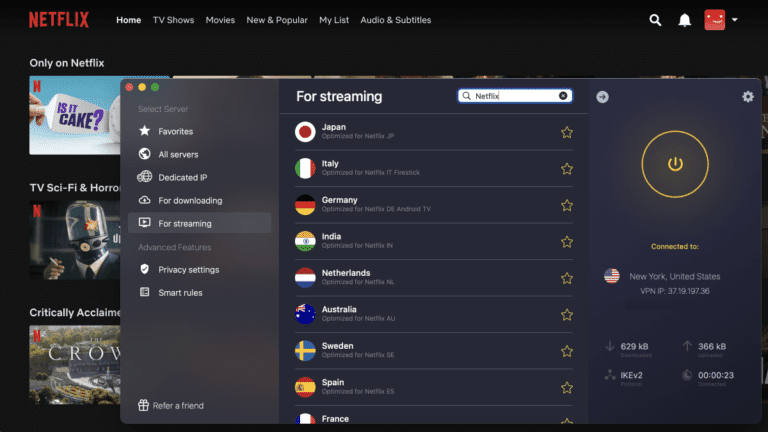Toggle favorite star for Germany server
Image resolution: width=768 pixels, height=432 pixels.
point(567,205)
